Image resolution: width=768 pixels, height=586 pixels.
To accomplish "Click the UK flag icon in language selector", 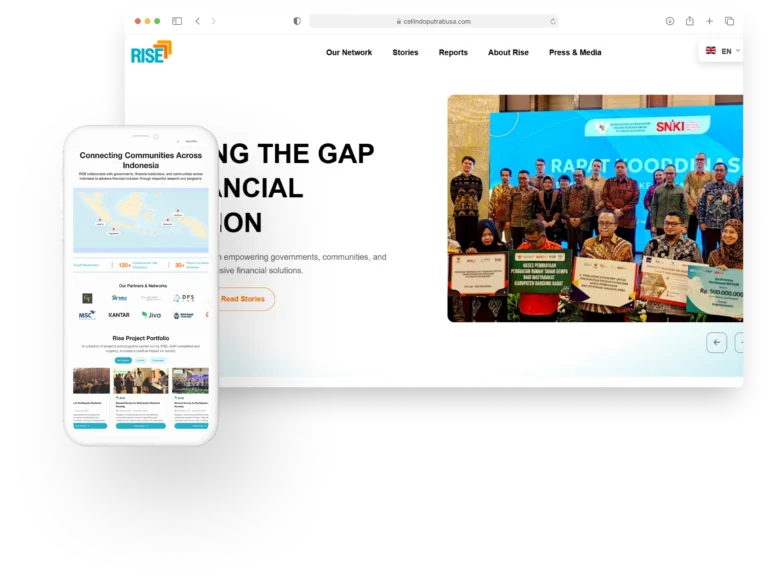I will [710, 50].
